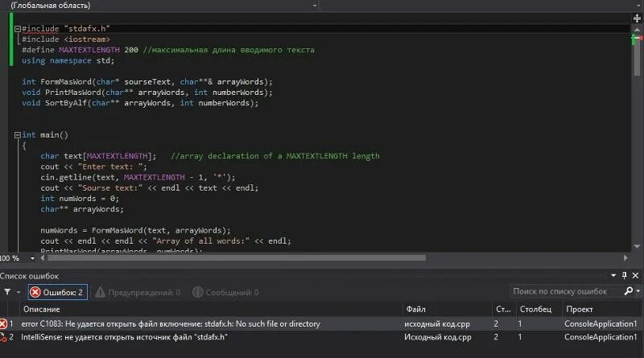Viewport: 644px width, 358px height.
Task: Click the horizontal scrollbar right arrow
Action: tap(625, 257)
